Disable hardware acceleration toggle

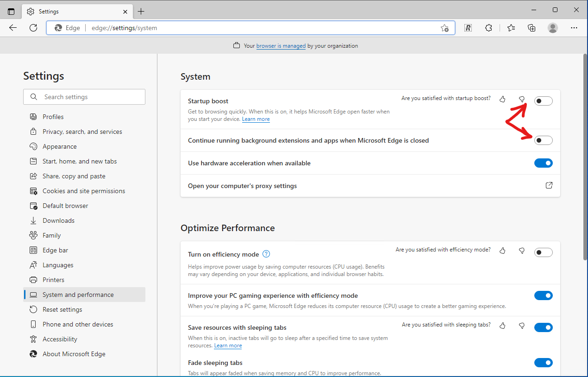[x=543, y=163]
